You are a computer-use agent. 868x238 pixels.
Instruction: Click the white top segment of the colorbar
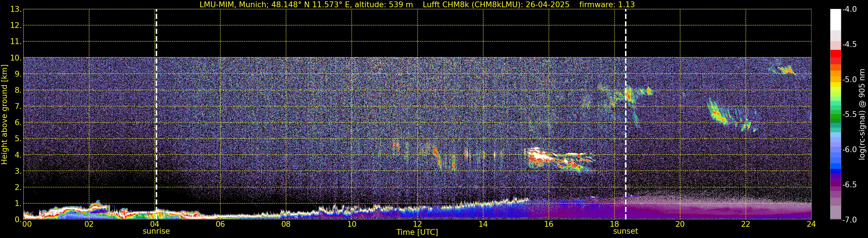tap(836, 20)
